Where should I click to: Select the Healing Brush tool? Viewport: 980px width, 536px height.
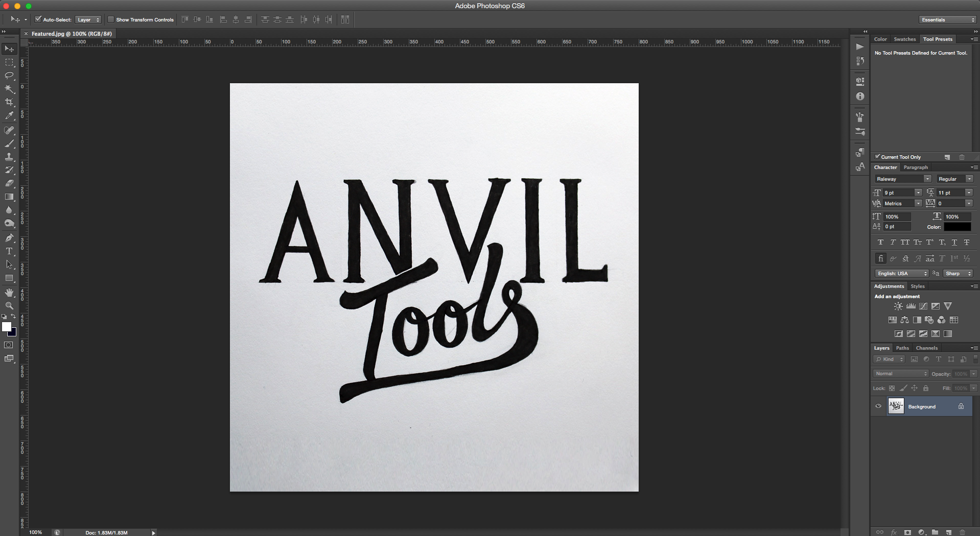pyautogui.click(x=9, y=130)
